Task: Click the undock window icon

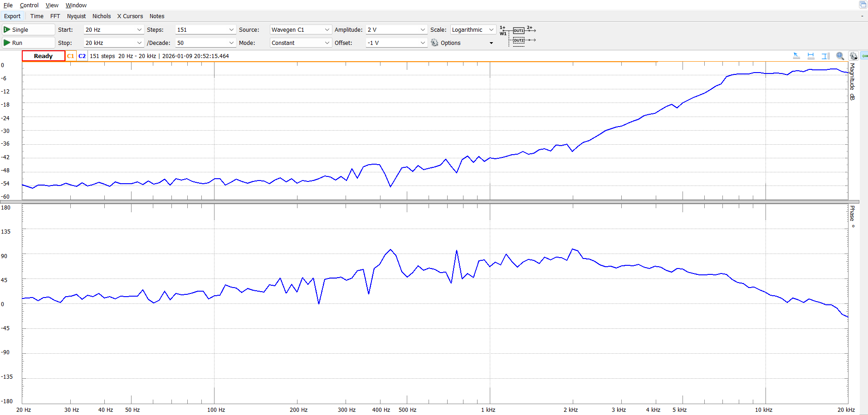Action: click(863, 5)
